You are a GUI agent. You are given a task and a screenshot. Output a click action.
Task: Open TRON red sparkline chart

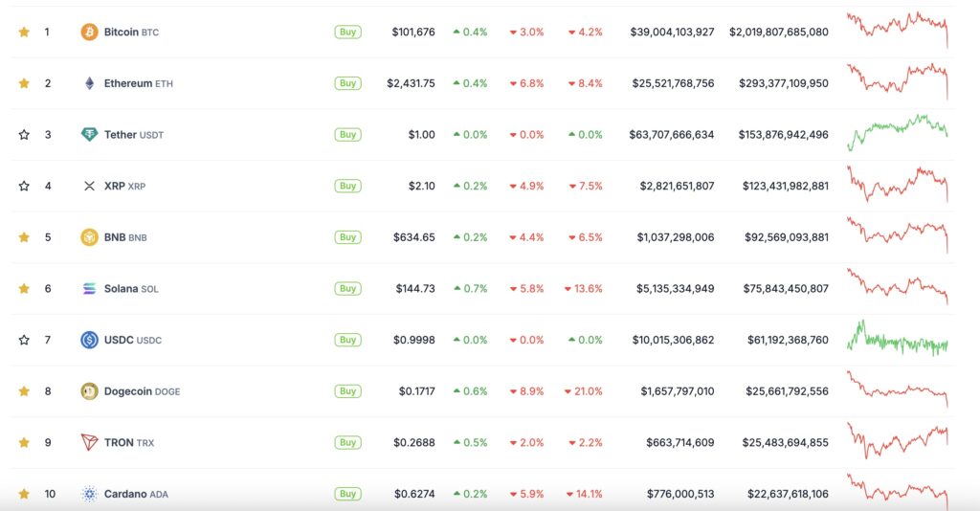(x=898, y=440)
